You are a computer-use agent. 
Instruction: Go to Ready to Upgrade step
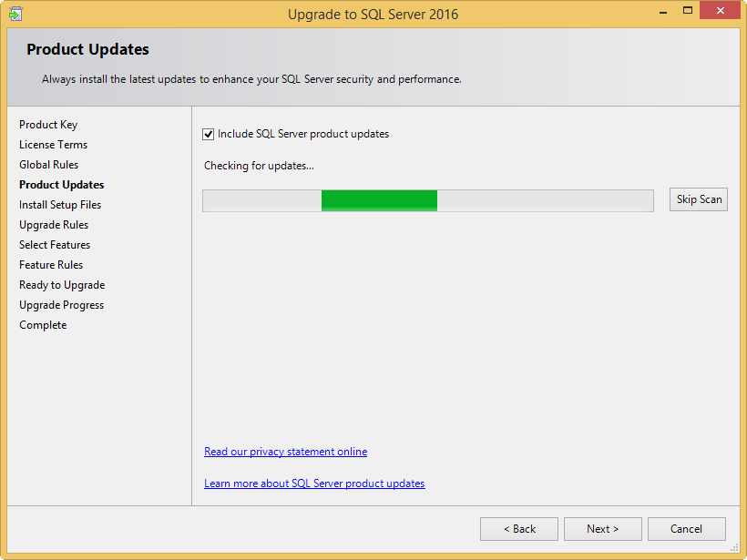pyautogui.click(x=62, y=285)
